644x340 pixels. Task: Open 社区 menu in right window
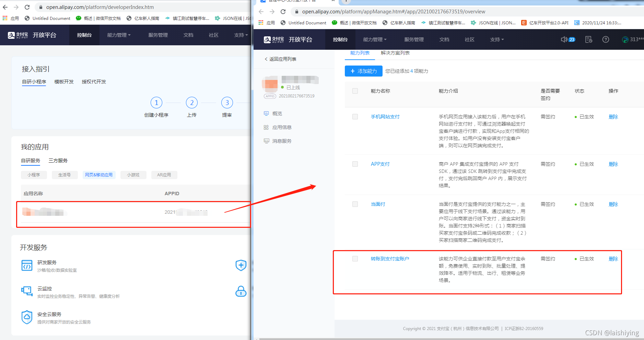(469, 39)
